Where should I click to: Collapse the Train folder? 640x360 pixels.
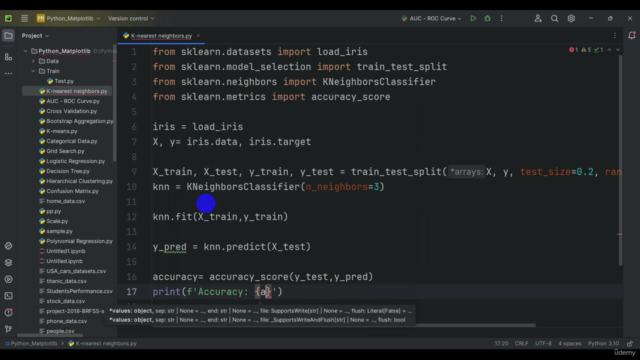(x=33, y=71)
